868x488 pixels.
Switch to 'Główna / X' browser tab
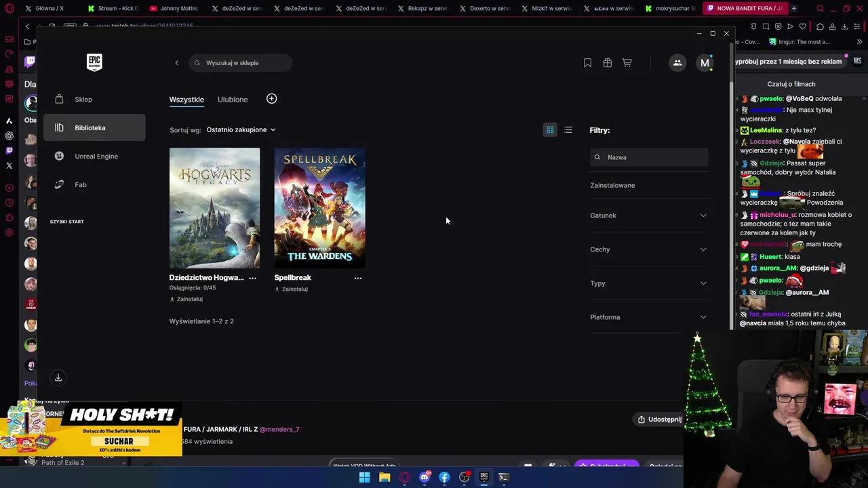50,9
